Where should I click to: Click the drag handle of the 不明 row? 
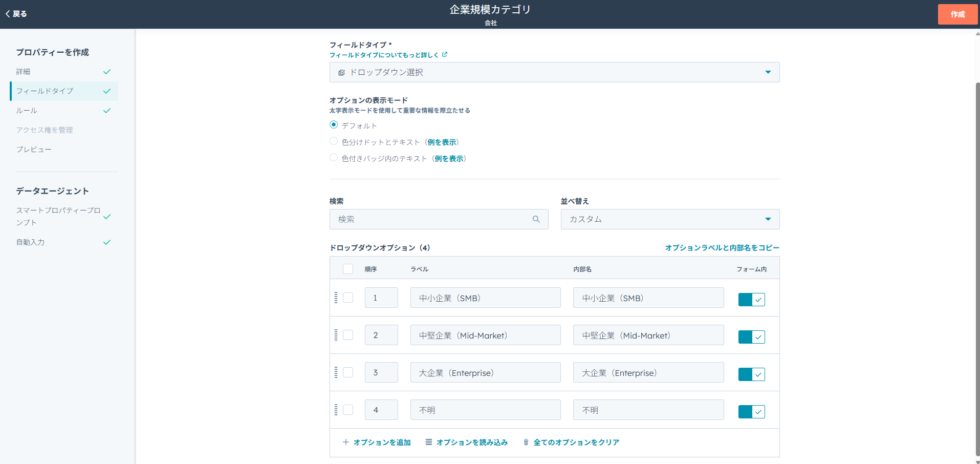pos(336,410)
